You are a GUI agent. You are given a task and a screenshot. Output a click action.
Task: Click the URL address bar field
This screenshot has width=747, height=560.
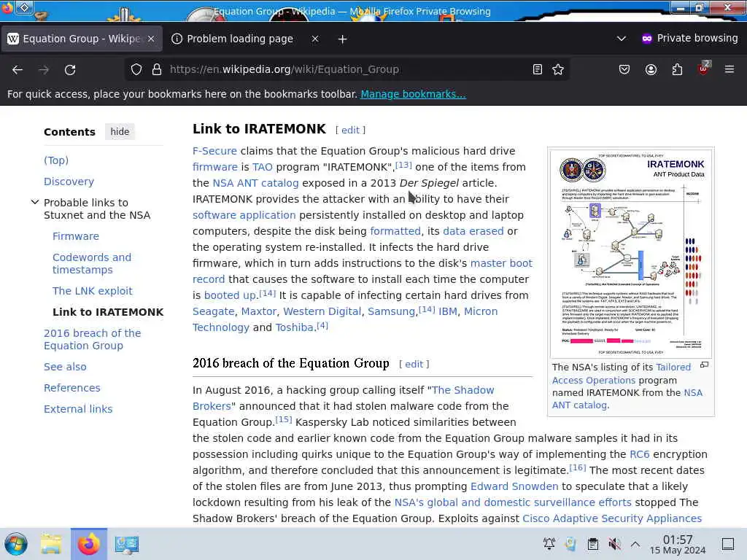click(348, 69)
